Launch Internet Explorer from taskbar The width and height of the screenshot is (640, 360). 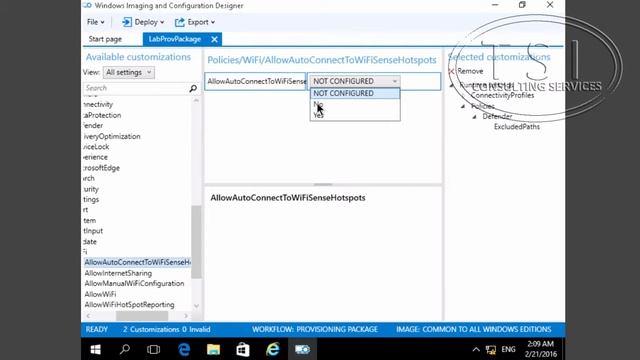click(273, 349)
